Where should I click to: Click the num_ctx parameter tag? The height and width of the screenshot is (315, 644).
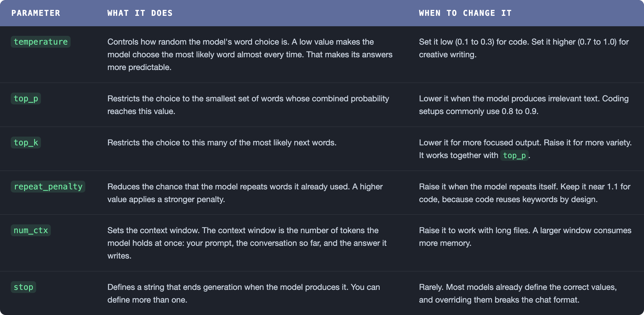click(31, 230)
